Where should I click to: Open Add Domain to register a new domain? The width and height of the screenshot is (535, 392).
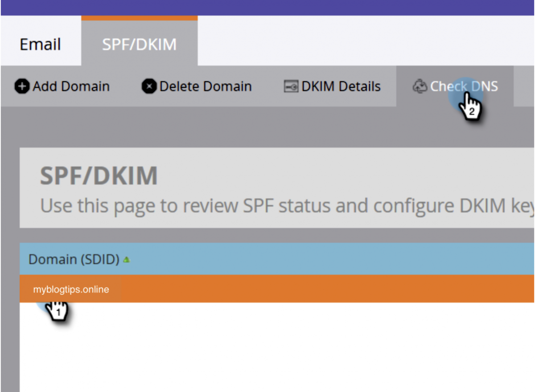[x=71, y=86]
